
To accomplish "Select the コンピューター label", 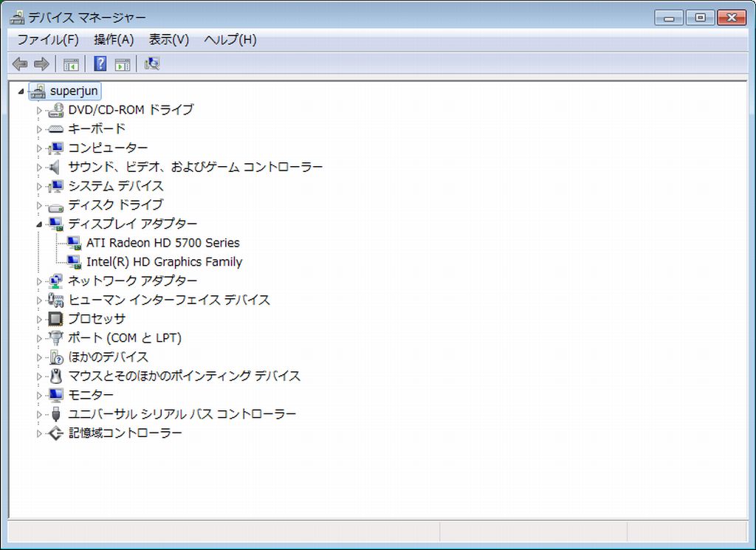I will pos(108,148).
